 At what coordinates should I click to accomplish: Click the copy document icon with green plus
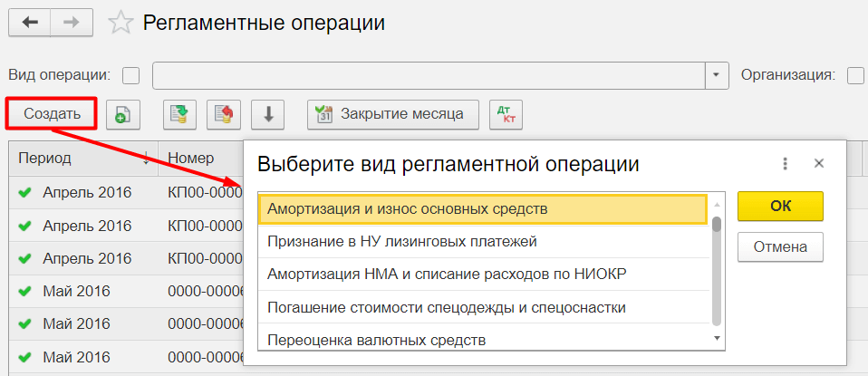point(122,114)
